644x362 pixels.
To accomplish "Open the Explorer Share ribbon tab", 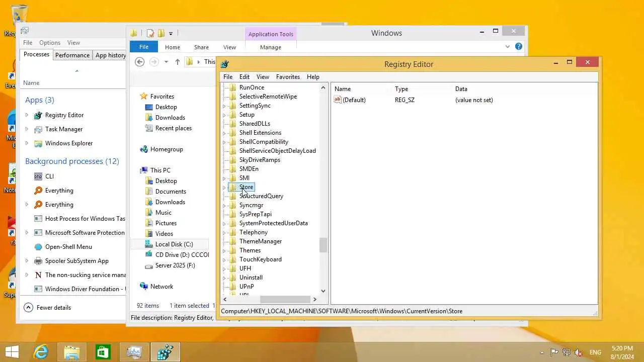I will 201,47.
